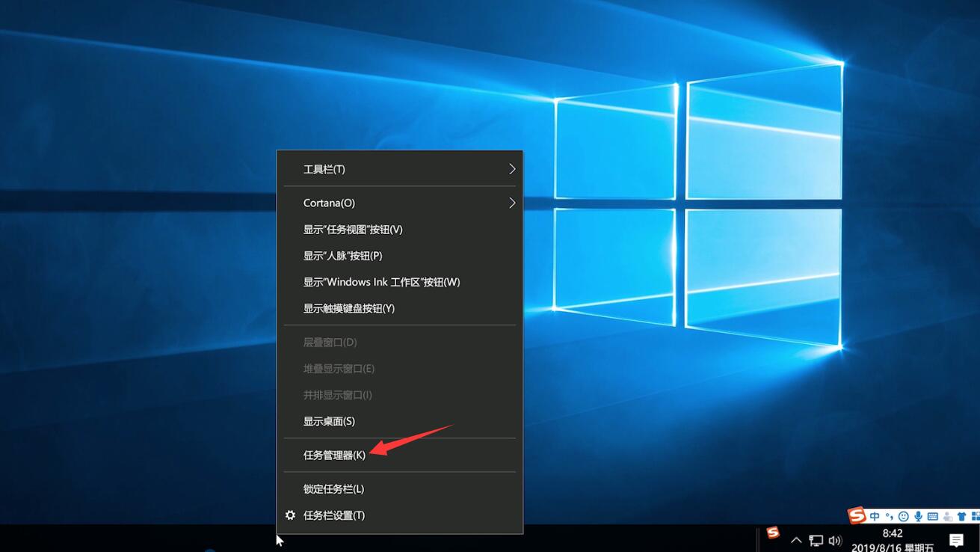The image size is (980, 552).
Task: Open 任务管理器(K) from the context menu
Action: [399, 455]
